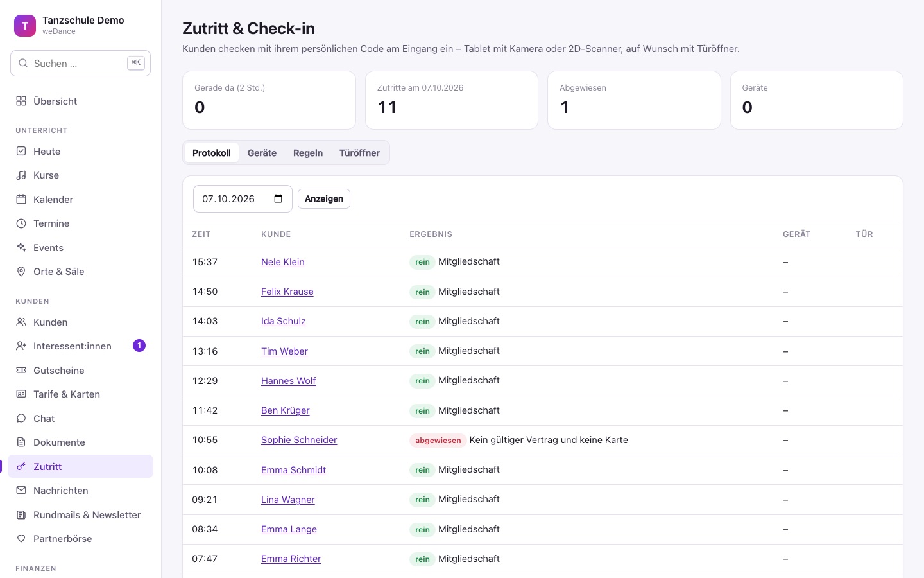The height and width of the screenshot is (578, 924).
Task: Click the Gerade da (2 Std.) card
Action: [x=269, y=100]
